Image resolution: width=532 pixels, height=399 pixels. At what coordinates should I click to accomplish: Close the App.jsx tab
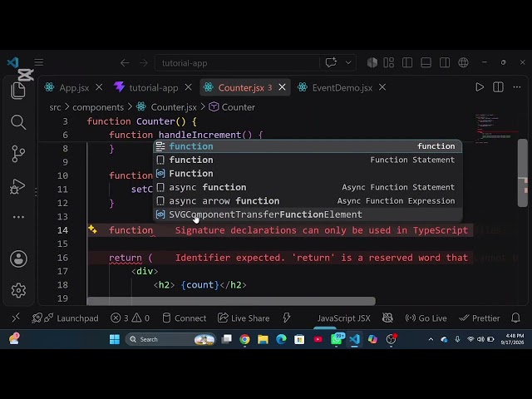(99, 87)
